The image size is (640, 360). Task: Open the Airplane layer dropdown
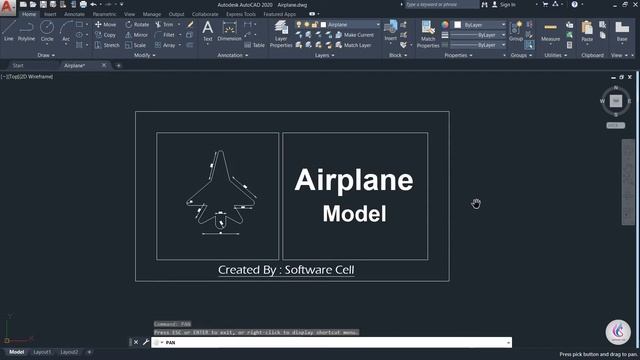tap(378, 24)
